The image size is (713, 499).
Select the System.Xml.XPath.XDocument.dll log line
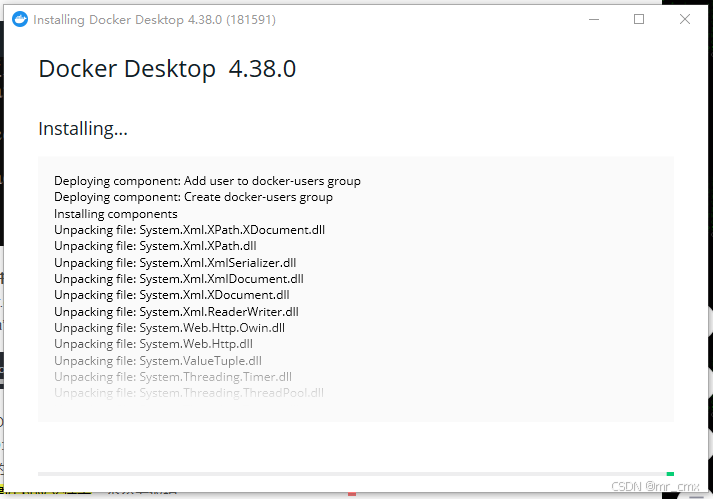coord(190,230)
